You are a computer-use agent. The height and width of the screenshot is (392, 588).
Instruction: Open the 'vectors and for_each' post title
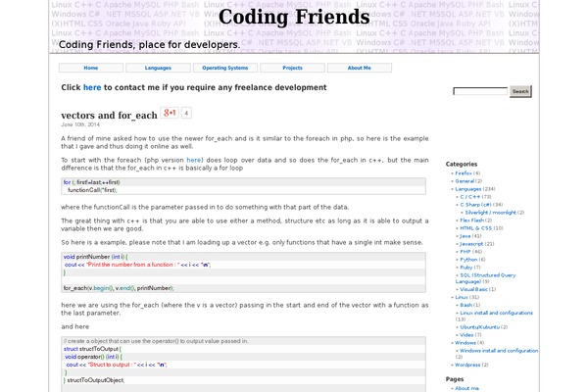109,115
